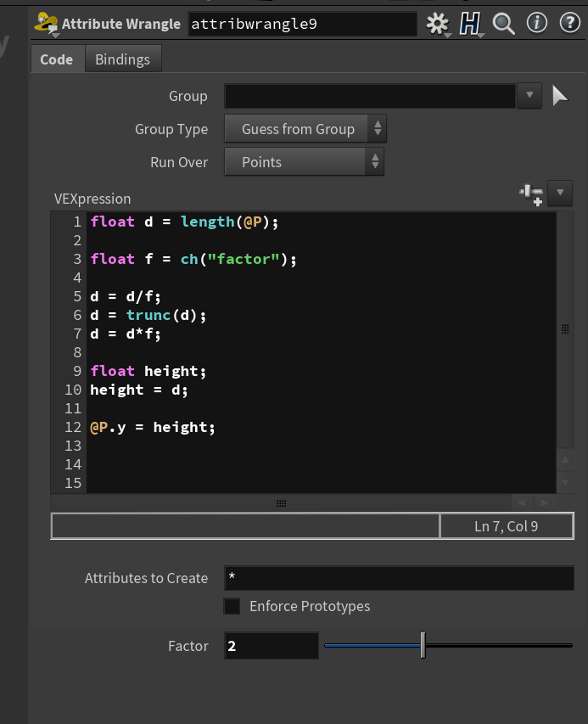Viewport: 588px width, 724px height.
Task: Click the horizontal scroll left arrow
Action: [522, 502]
